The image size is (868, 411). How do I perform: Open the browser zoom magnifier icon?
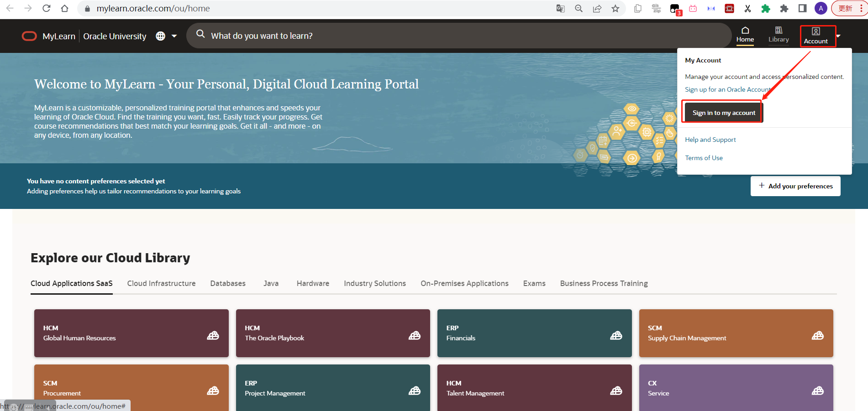[x=579, y=8]
